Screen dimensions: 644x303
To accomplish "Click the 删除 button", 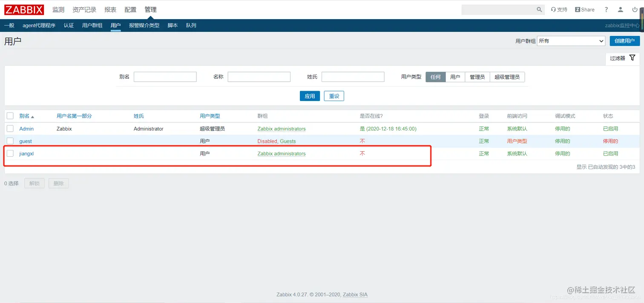I will coord(59,184).
